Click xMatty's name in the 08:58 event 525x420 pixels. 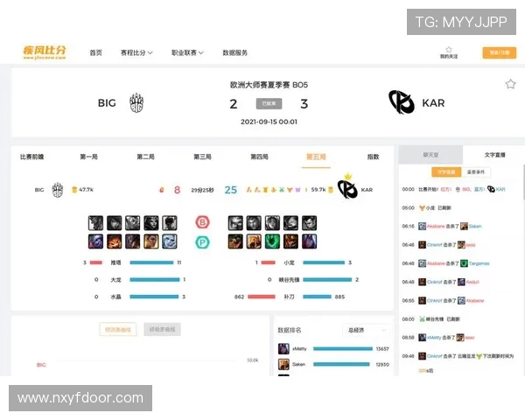[x=434, y=338]
